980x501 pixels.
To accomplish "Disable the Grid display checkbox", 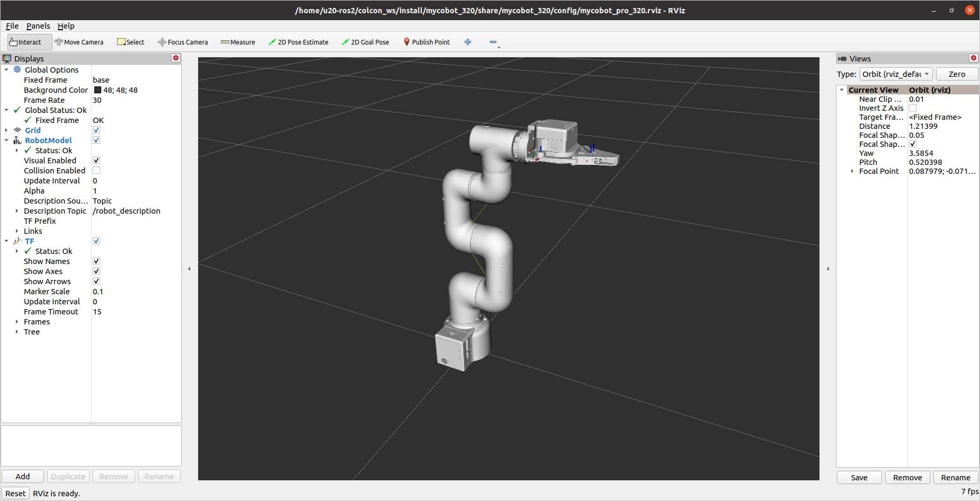I will [96, 130].
